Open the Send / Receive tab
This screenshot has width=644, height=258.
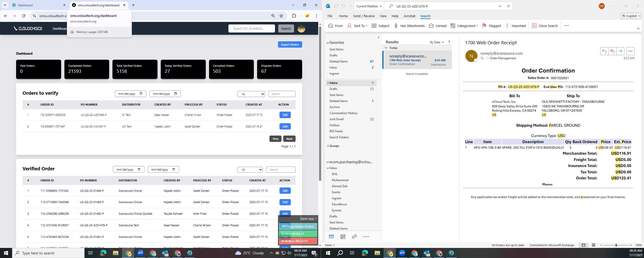point(364,16)
